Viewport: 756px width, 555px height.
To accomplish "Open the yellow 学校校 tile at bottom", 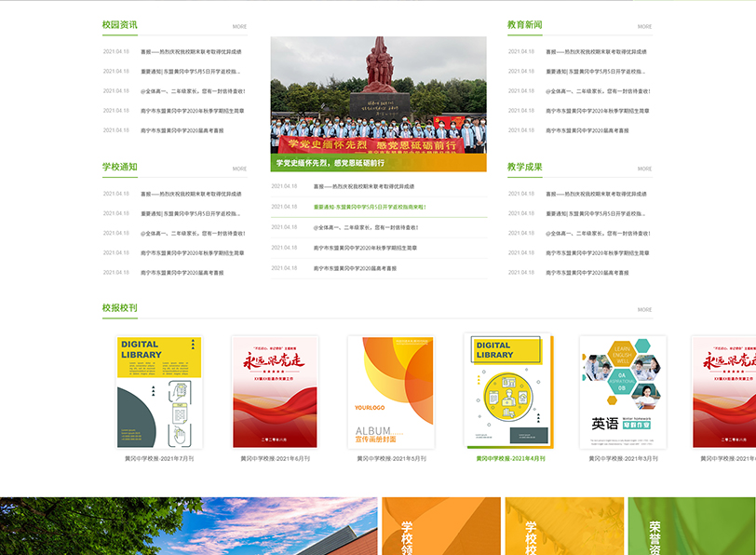I will point(564,526).
